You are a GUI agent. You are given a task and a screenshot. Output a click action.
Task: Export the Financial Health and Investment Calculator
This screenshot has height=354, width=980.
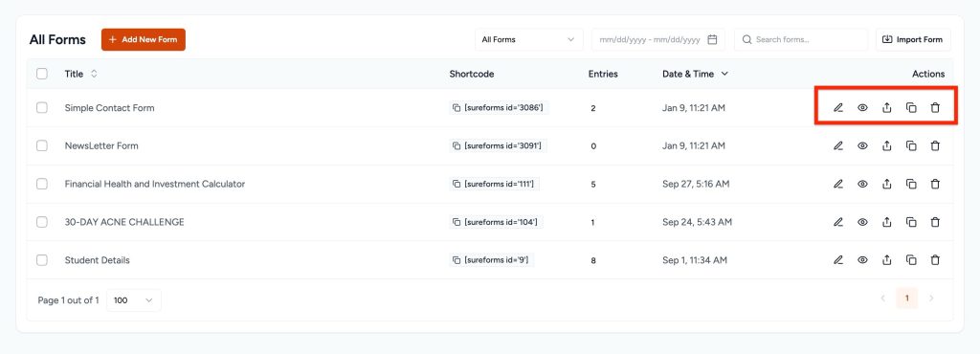886,185
